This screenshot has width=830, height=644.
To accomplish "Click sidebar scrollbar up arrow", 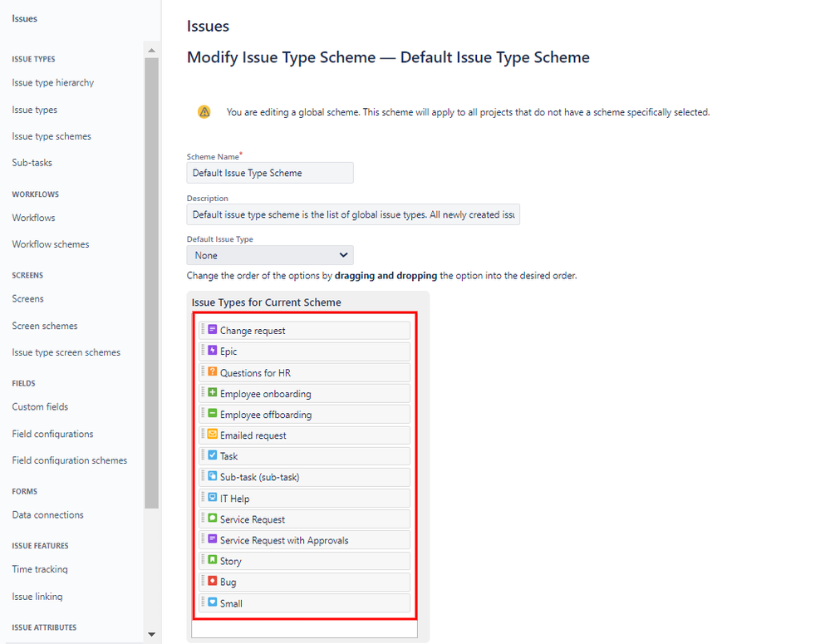I will [151, 51].
